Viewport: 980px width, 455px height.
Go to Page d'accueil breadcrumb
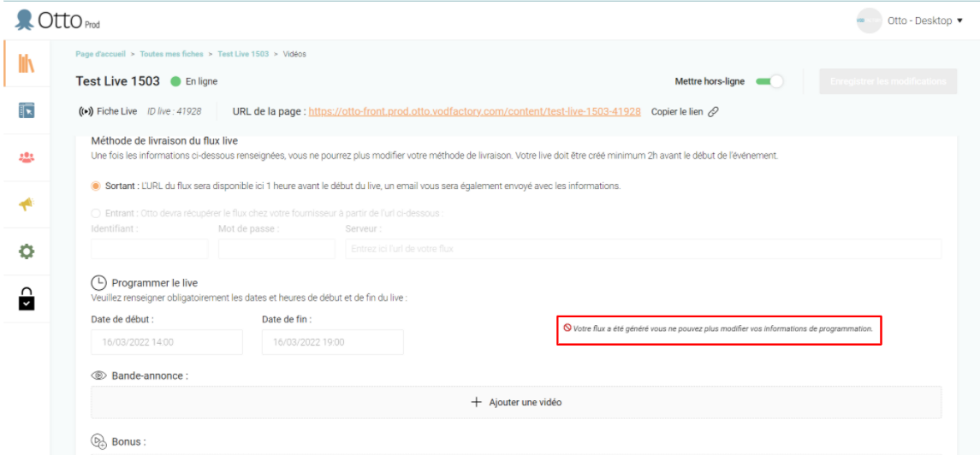coord(101,54)
